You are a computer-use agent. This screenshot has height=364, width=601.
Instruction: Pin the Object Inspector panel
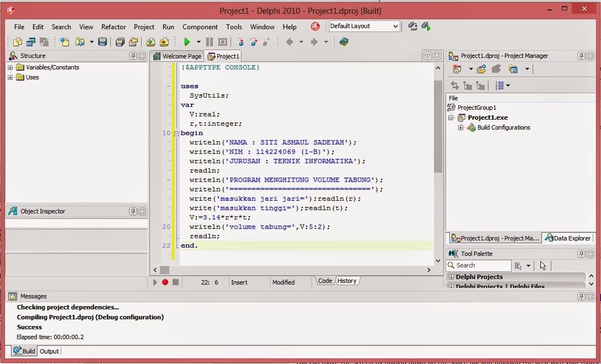133,211
